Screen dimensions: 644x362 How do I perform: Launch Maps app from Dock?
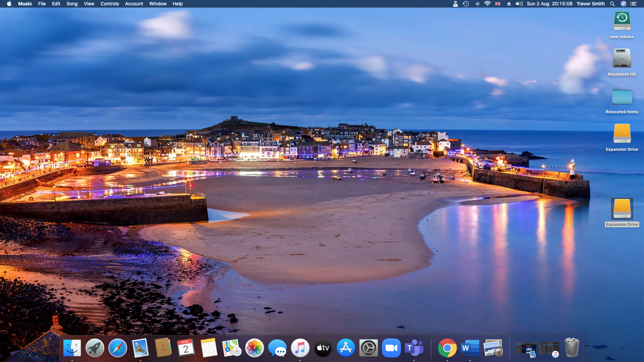(231, 348)
